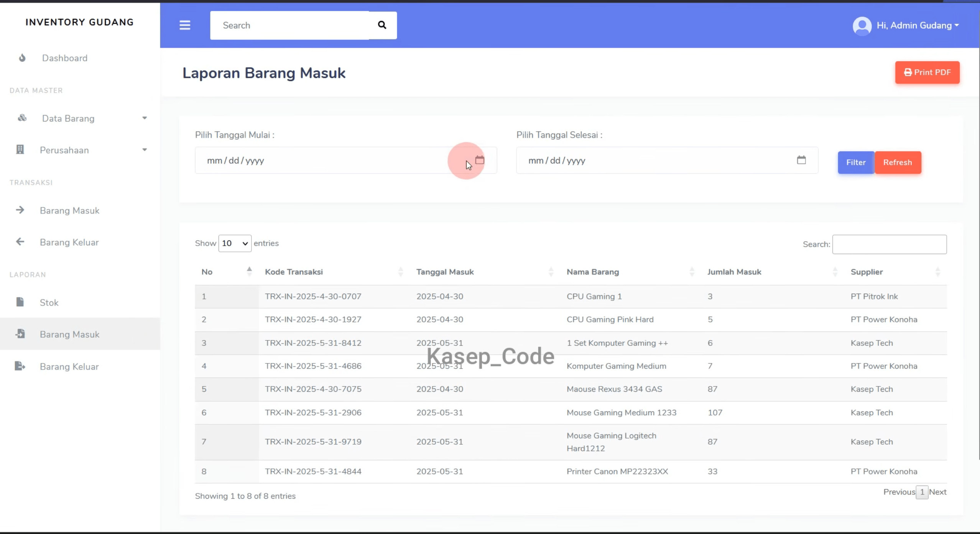Click the Barang Keluar report export icon
This screenshot has height=534, width=980.
click(x=20, y=366)
